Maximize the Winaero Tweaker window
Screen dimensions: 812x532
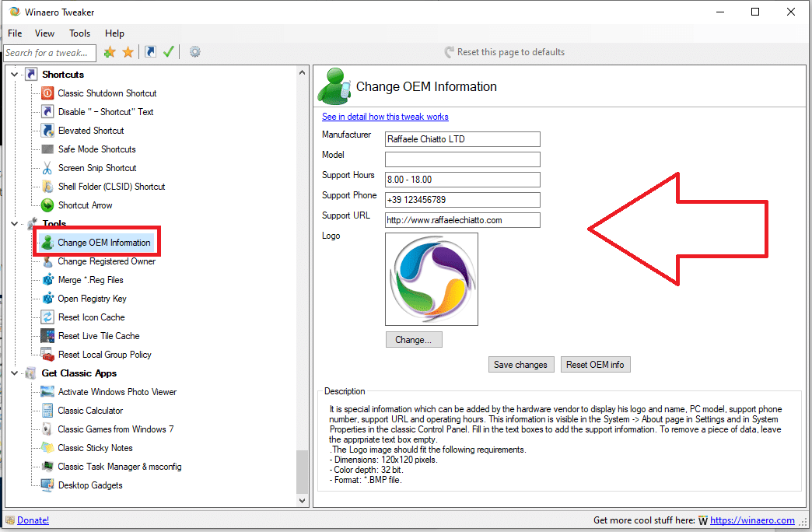tap(755, 12)
